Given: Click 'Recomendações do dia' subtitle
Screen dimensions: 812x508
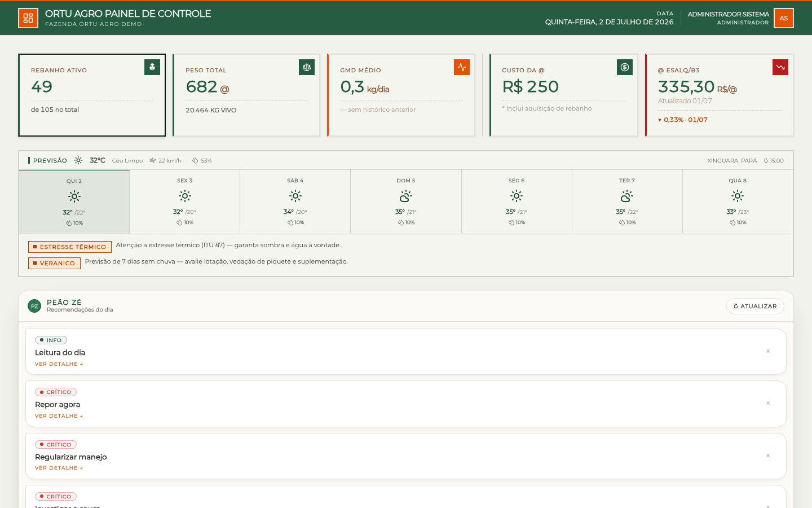Looking at the screenshot, I should [x=80, y=310].
